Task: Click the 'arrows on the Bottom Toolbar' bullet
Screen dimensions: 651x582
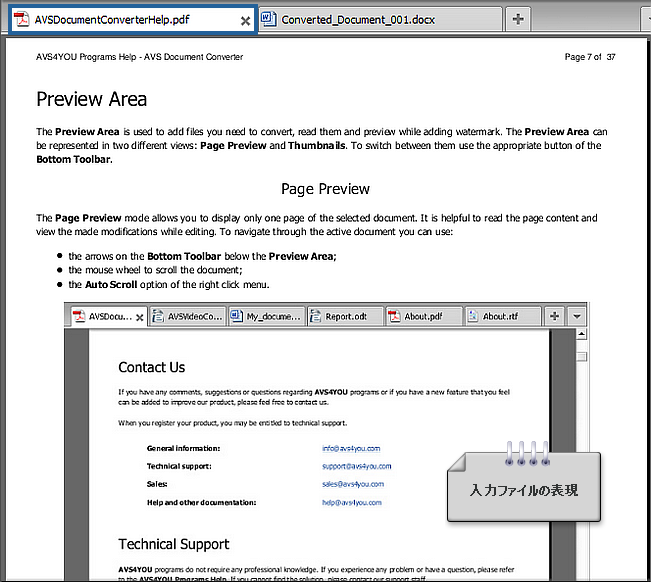Action: click(202, 256)
